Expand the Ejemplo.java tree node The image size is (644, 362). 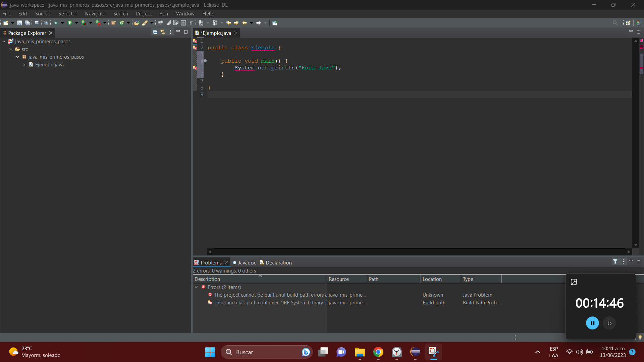24,65
